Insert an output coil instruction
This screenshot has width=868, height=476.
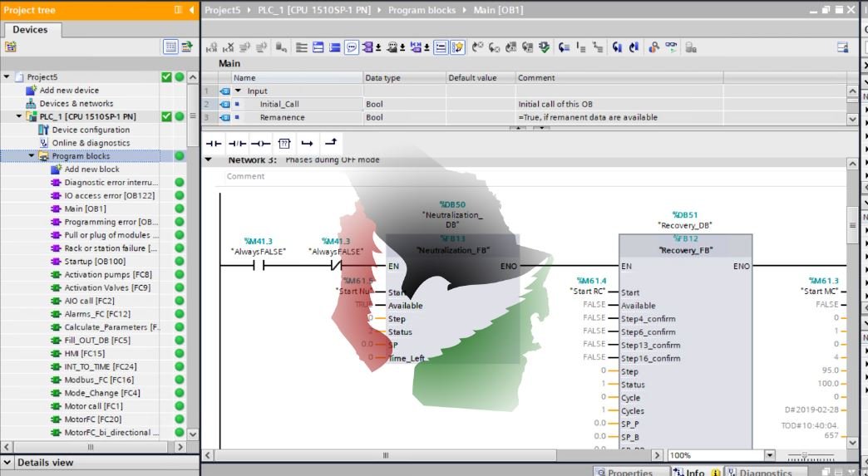pos(260,143)
